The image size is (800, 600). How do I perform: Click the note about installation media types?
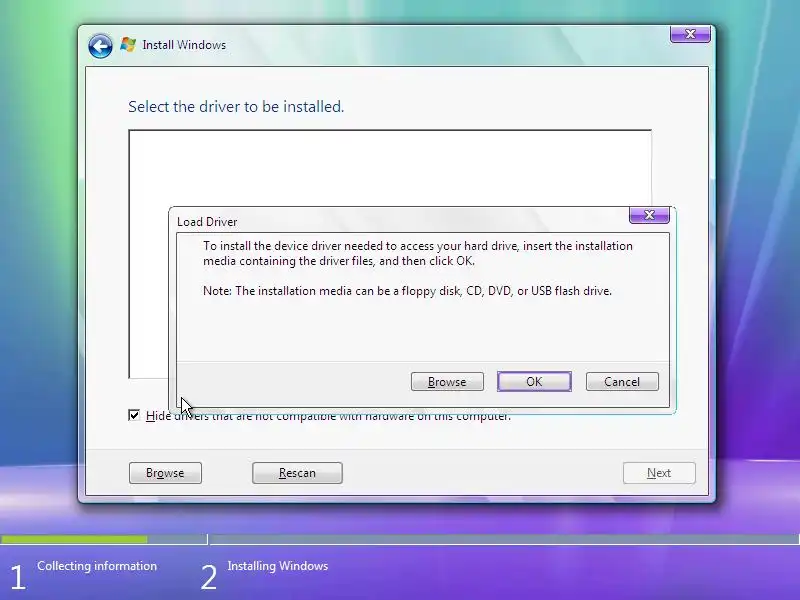pyautogui.click(x=407, y=291)
